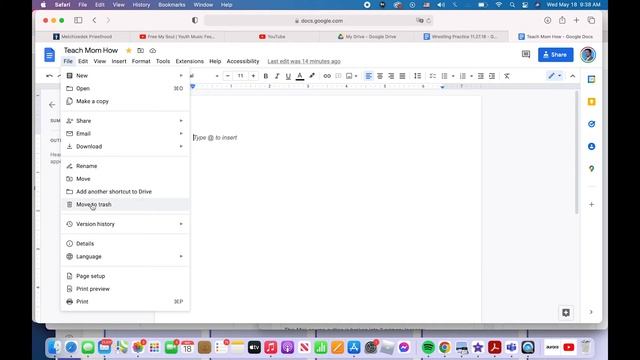Expand the Download submenu
Screen dimensions: 640x360
tap(125, 147)
